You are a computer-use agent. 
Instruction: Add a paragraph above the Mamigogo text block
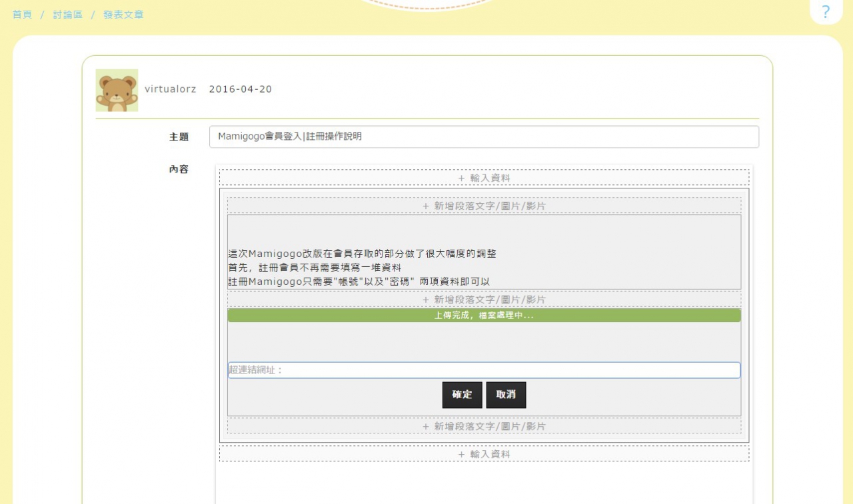(484, 206)
